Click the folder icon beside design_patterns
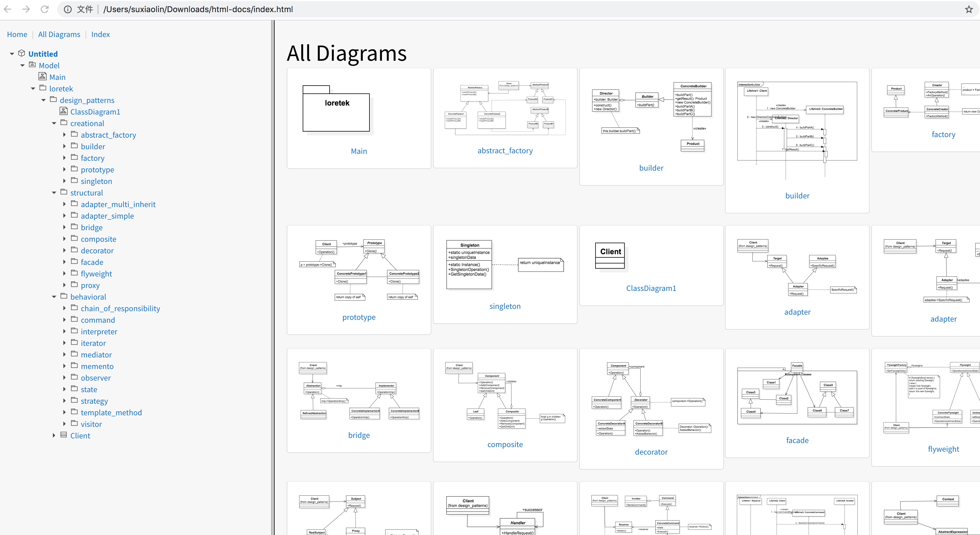The width and height of the screenshot is (980, 535). (x=53, y=99)
